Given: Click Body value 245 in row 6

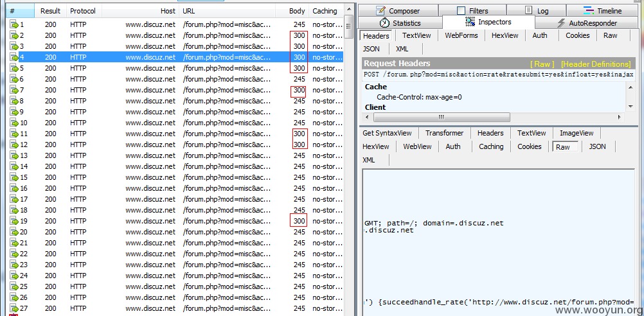Looking at the screenshot, I should pos(300,79).
